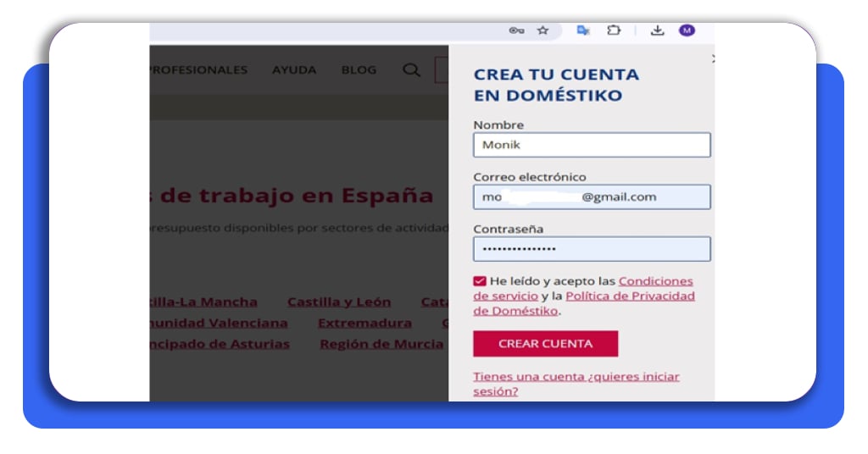Open the Google Translate icon
Screen dimensions: 868x454
coord(582,30)
